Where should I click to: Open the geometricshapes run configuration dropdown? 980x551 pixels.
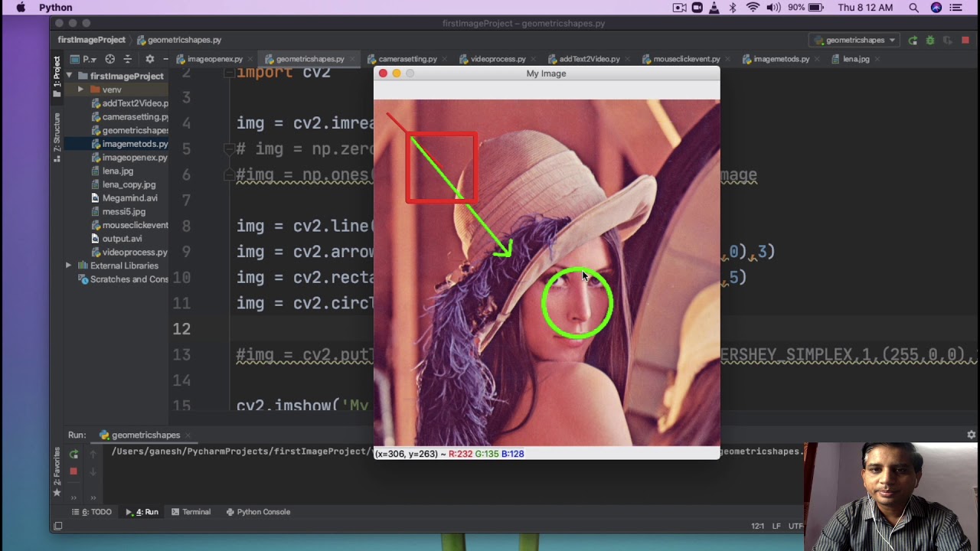[x=855, y=40]
